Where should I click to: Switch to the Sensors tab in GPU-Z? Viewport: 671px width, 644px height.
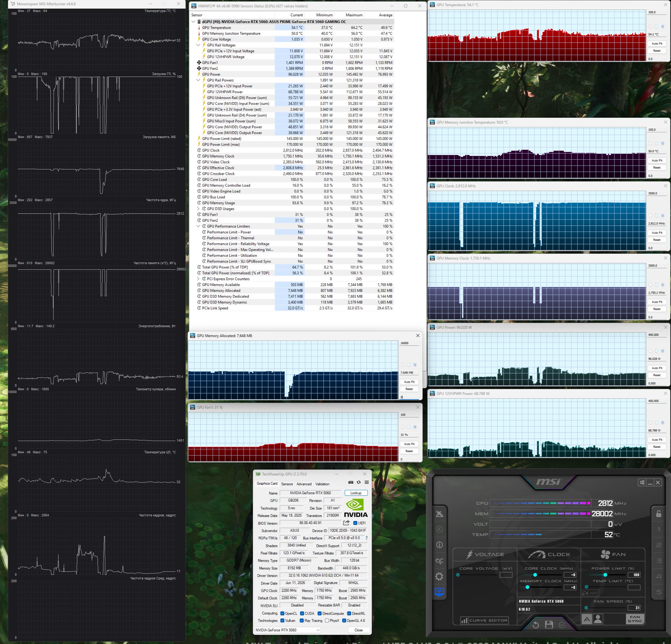point(287,484)
